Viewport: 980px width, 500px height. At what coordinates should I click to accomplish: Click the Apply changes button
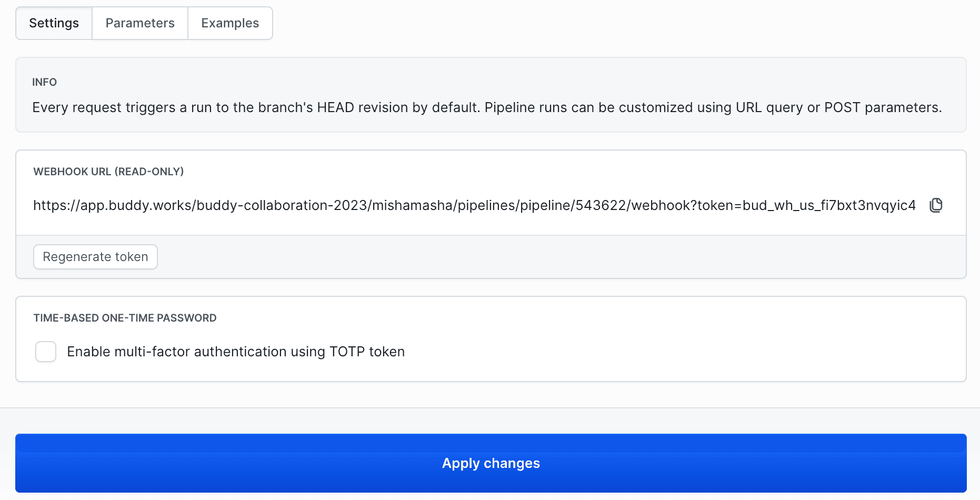point(491,463)
